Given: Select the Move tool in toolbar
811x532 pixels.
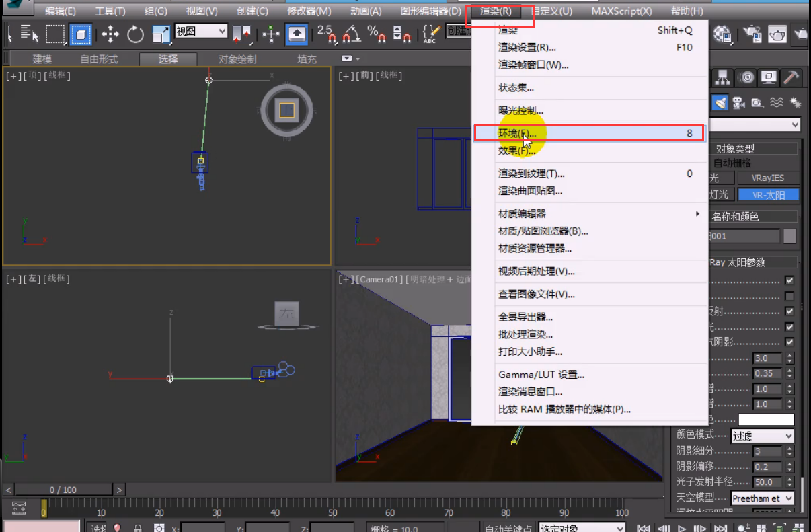Looking at the screenshot, I should (x=110, y=34).
